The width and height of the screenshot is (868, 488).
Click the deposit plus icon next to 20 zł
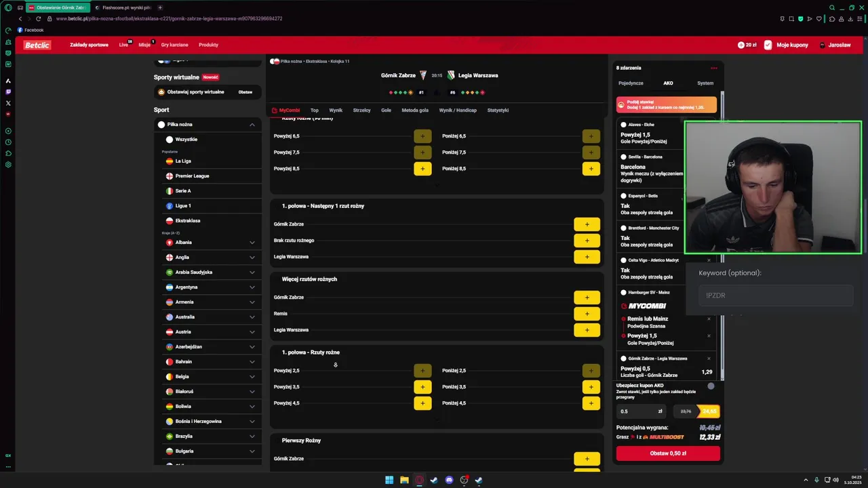pyautogui.click(x=741, y=45)
